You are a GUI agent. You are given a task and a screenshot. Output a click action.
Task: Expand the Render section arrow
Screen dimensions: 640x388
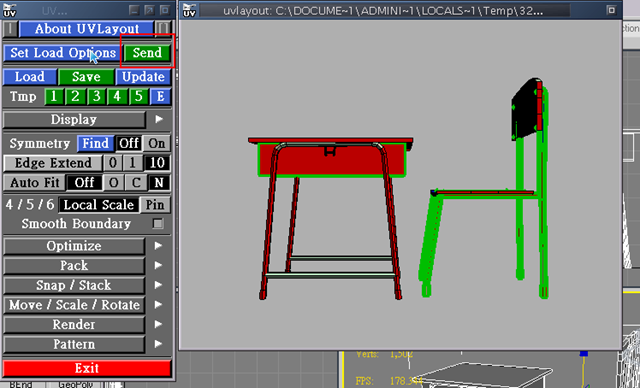(x=159, y=324)
